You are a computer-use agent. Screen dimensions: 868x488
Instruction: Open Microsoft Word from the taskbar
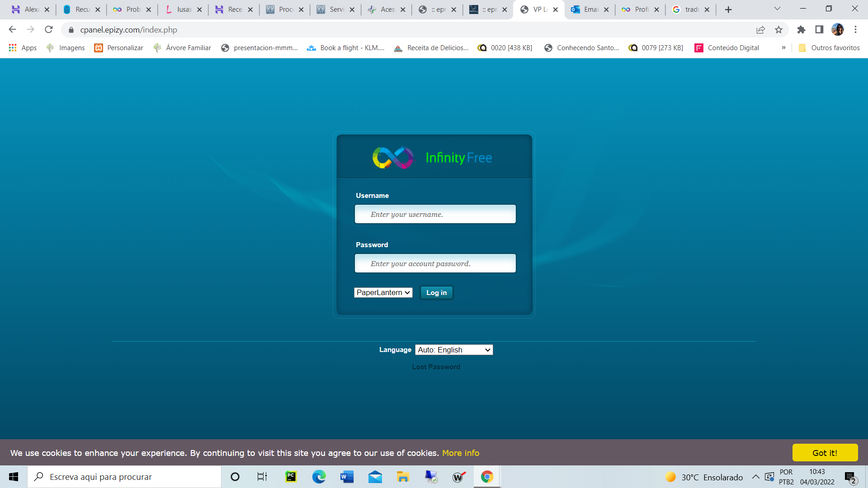click(x=346, y=477)
